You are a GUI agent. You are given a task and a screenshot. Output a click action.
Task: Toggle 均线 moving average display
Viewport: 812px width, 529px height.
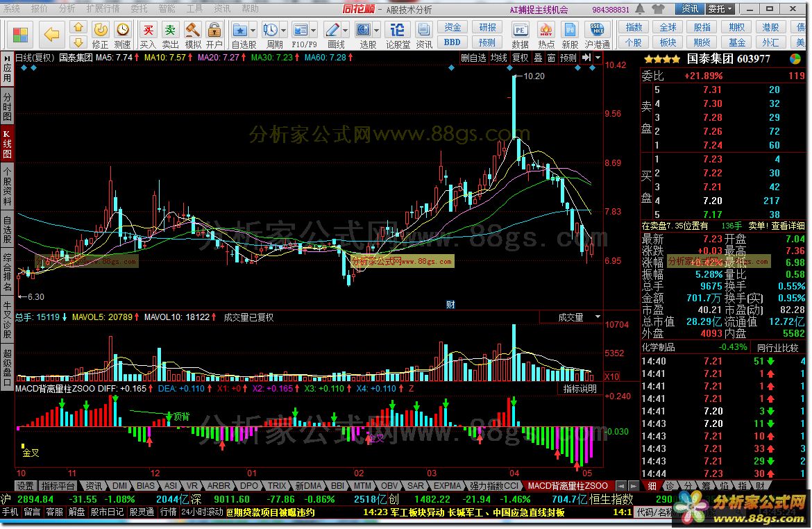pyautogui.click(x=499, y=58)
